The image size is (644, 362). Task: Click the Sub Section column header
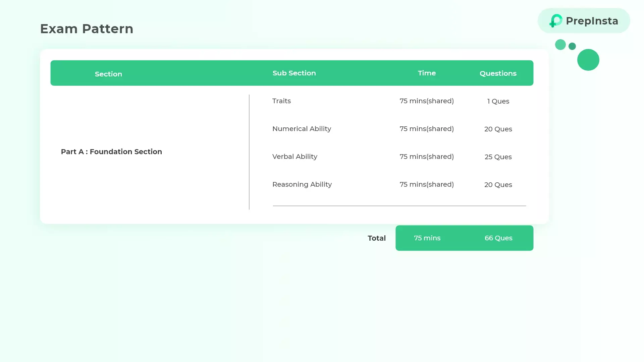[x=294, y=73]
